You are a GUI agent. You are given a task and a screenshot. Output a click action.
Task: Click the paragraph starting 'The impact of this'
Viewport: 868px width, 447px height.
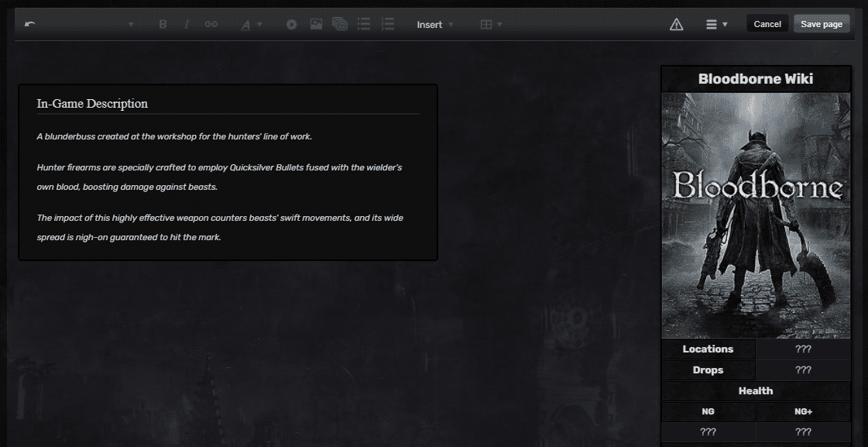[x=220, y=228]
